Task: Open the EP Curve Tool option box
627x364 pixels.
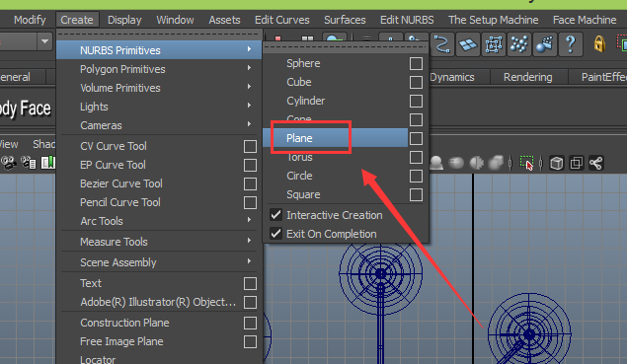Action: pos(250,166)
